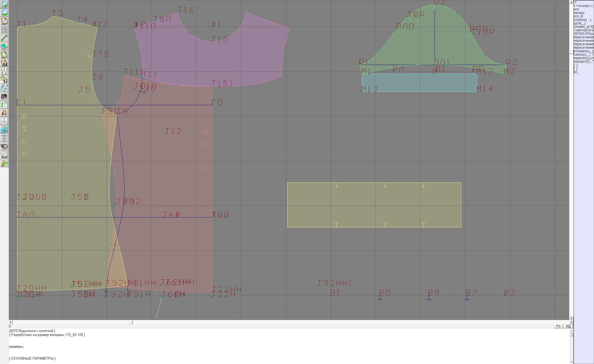Toggle the grid display icon
The image size is (594, 364).
tap(4, 29)
